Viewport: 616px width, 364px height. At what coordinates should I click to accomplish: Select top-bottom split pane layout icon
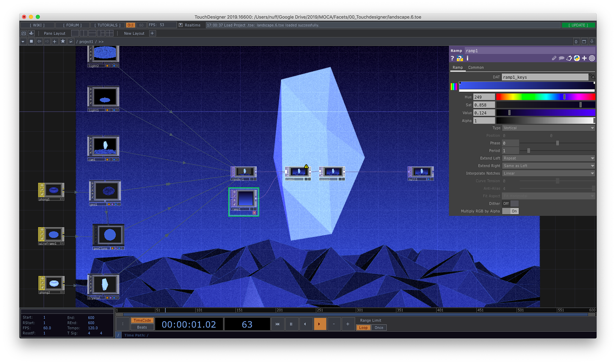(x=92, y=33)
